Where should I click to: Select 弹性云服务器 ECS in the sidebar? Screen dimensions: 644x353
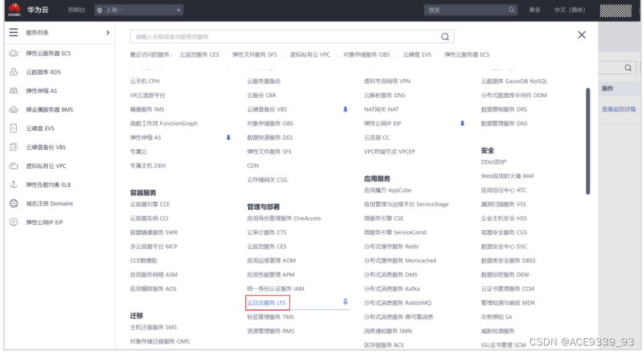tap(48, 53)
